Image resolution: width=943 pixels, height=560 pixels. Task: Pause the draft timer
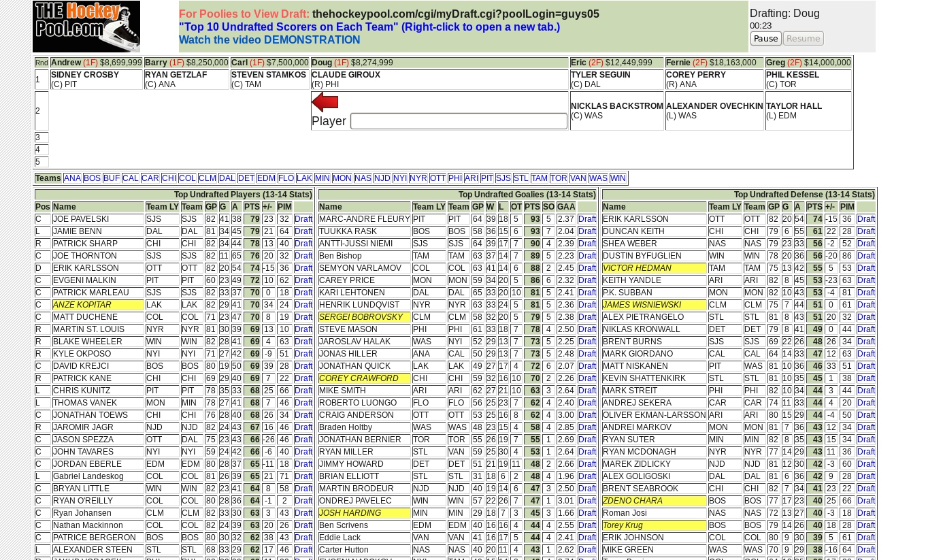(x=765, y=39)
